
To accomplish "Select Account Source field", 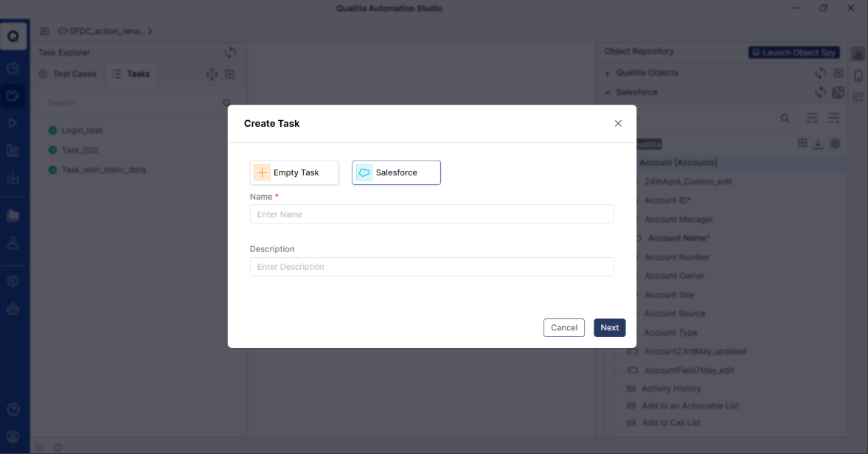I will point(674,313).
